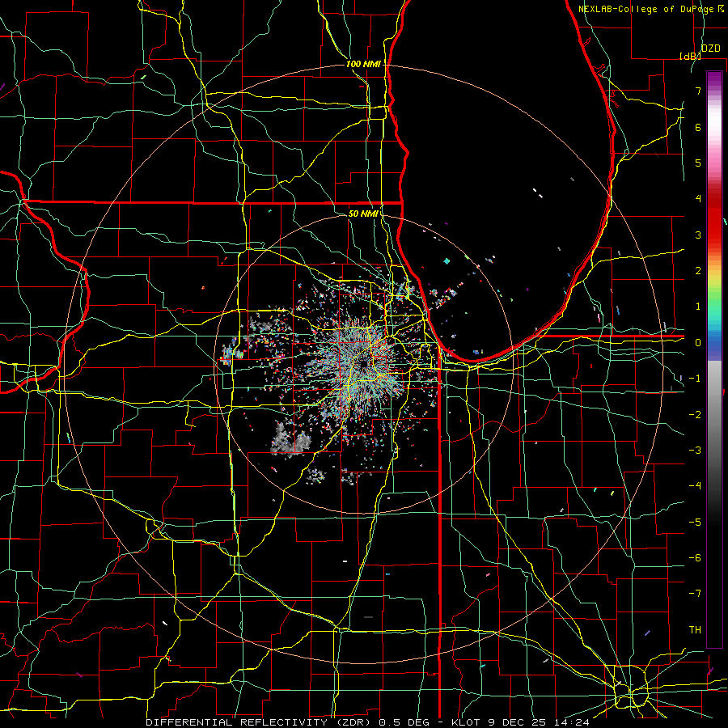Click the '-3' value on the color scale

click(695, 451)
